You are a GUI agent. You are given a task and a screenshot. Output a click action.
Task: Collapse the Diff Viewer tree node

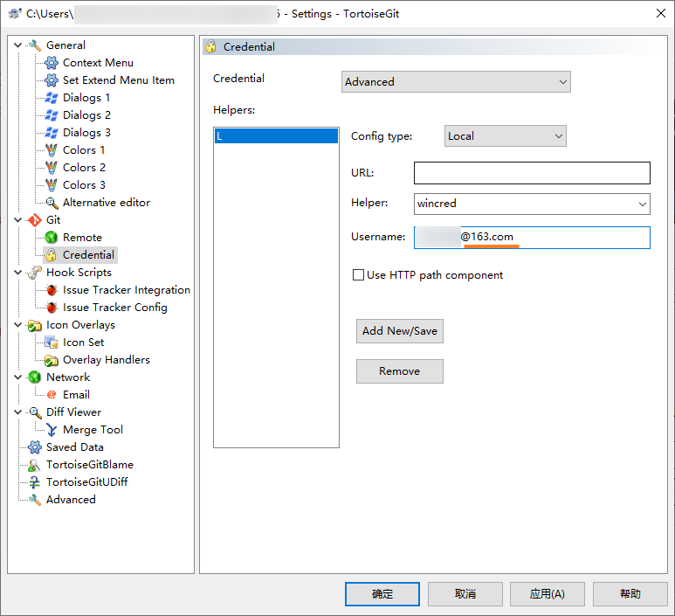pos(18,412)
